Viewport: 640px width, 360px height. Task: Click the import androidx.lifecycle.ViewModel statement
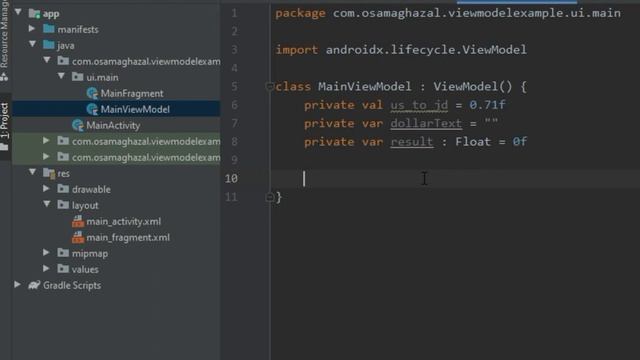[x=401, y=50]
